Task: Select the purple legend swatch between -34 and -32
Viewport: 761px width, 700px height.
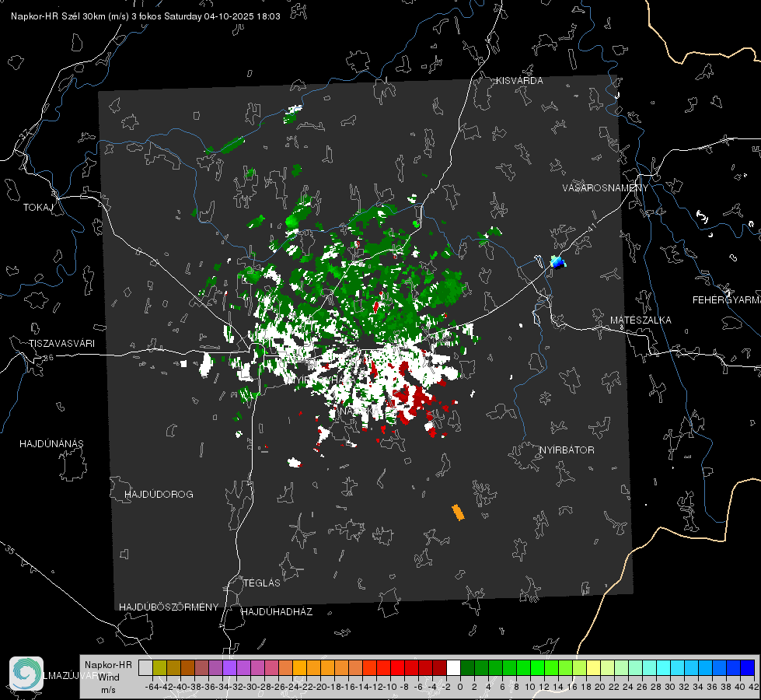Action: (229, 667)
